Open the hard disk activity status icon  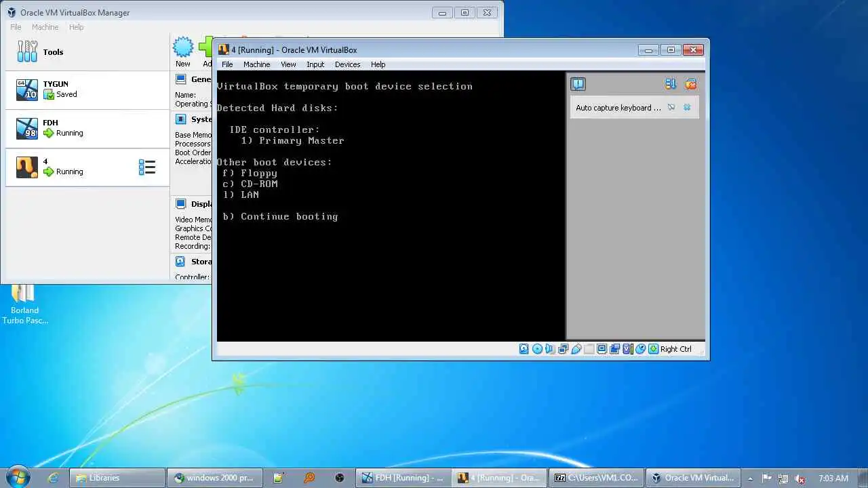(x=524, y=349)
